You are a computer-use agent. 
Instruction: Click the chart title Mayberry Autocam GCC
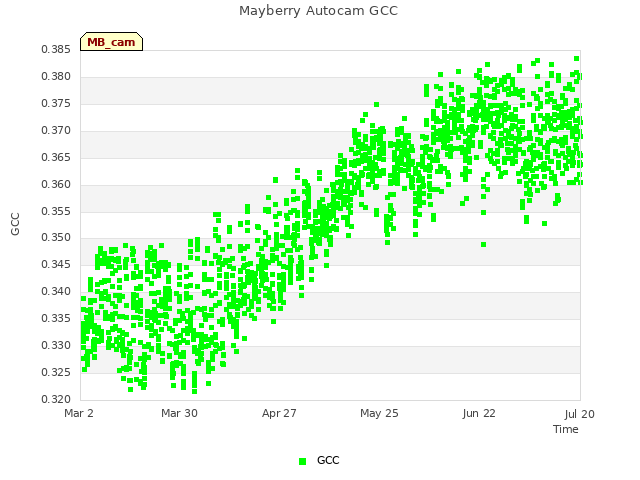(318, 11)
